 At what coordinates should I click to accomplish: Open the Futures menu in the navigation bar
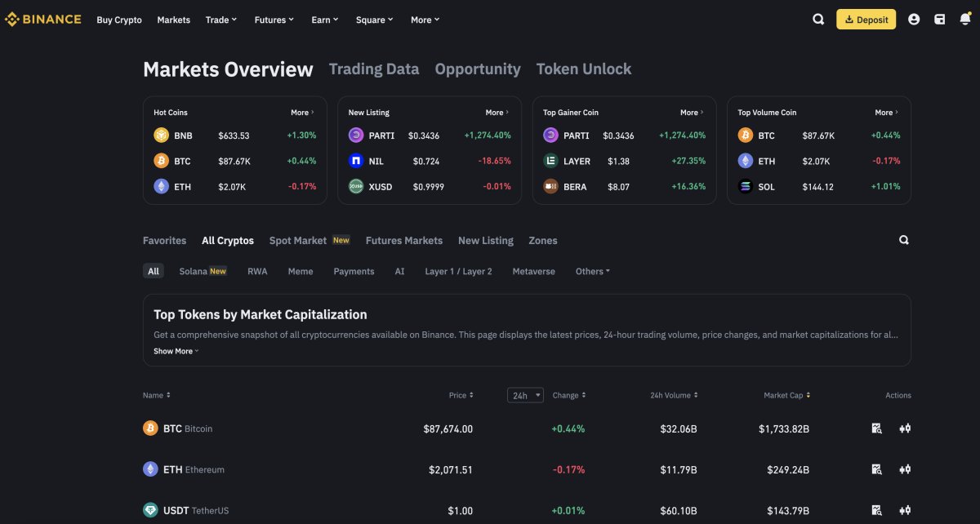pyautogui.click(x=274, y=20)
